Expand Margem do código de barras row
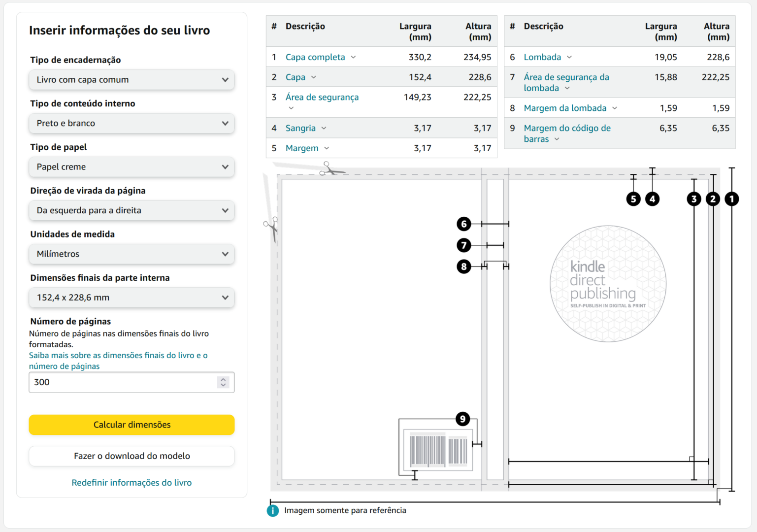This screenshot has height=532, width=757. [567, 133]
